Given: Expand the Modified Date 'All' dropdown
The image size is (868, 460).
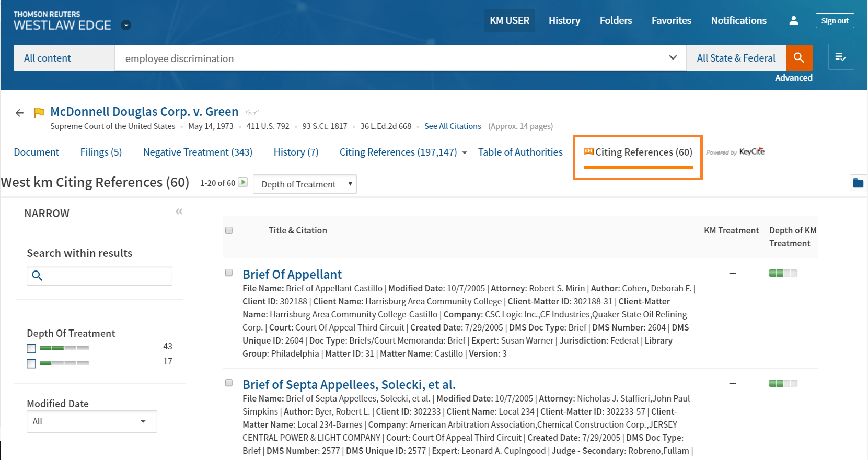Looking at the screenshot, I should click(91, 421).
